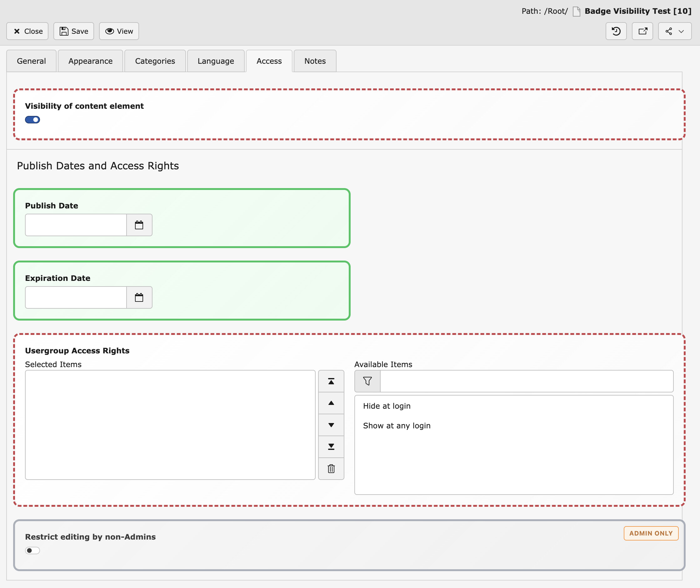Click the Selected Items list box
Image resolution: width=700 pixels, height=588 pixels.
[x=170, y=425]
